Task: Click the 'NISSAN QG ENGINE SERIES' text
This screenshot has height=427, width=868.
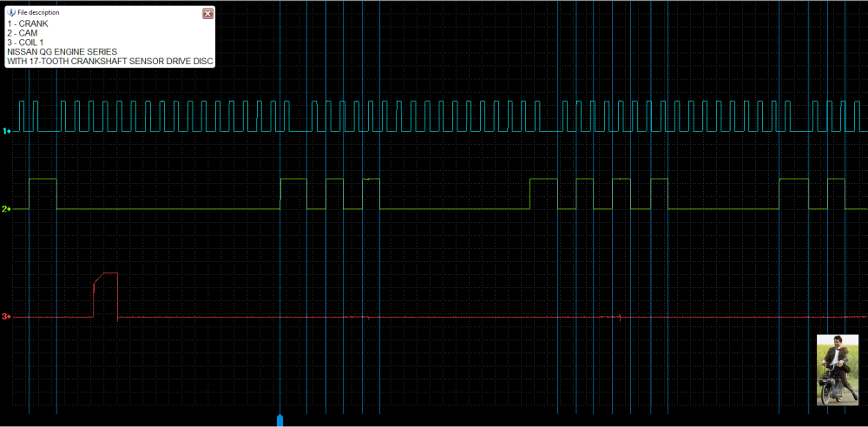Action: (62, 52)
